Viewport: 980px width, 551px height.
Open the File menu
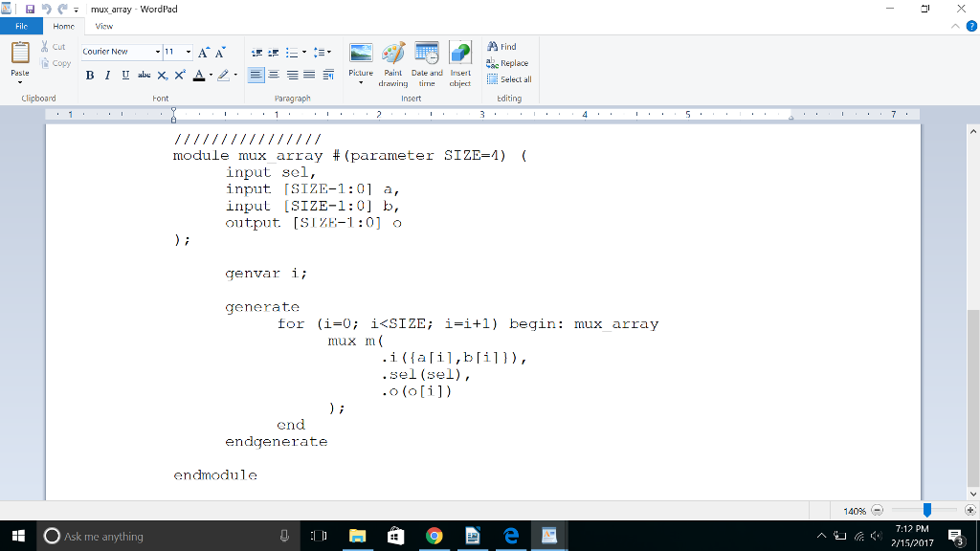point(21,26)
